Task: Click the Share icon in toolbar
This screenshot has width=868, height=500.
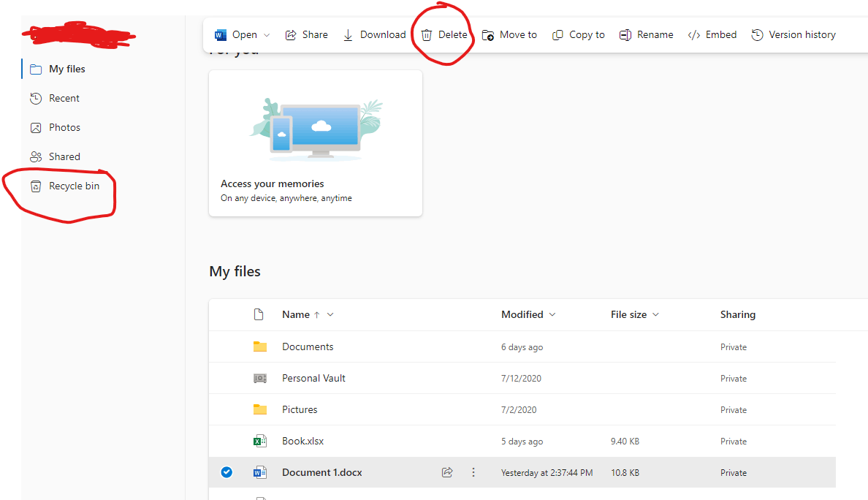Action: click(291, 35)
